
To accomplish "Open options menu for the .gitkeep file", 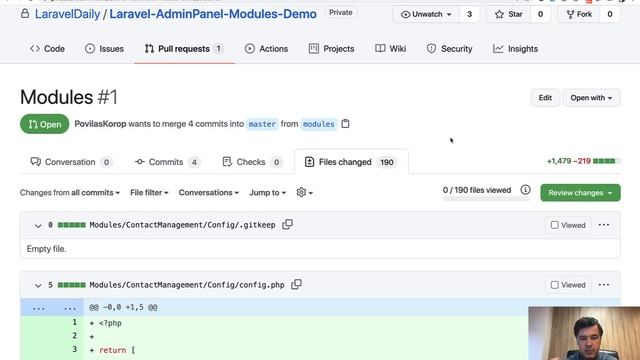I will click(604, 225).
